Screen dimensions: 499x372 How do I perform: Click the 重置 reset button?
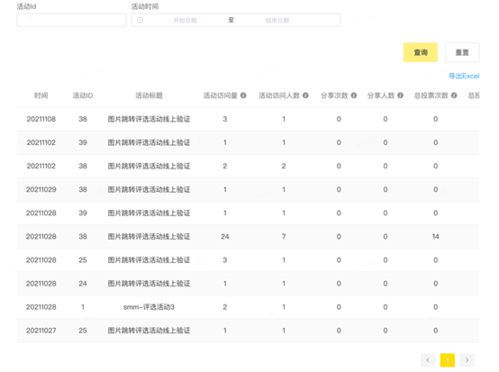(x=462, y=52)
